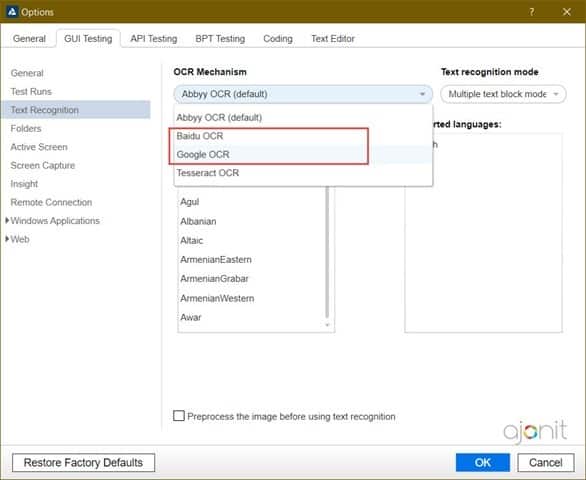
Task: Click the Cancel button
Action: 546,463
